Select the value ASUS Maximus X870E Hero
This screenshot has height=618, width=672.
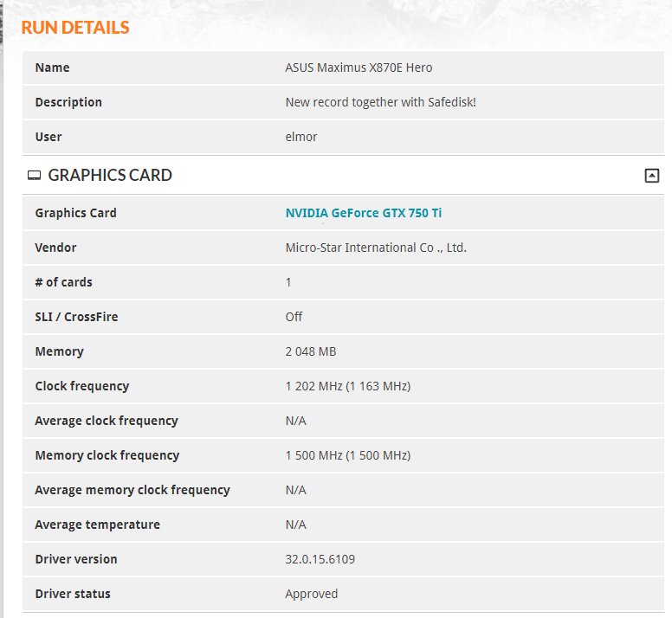point(359,68)
